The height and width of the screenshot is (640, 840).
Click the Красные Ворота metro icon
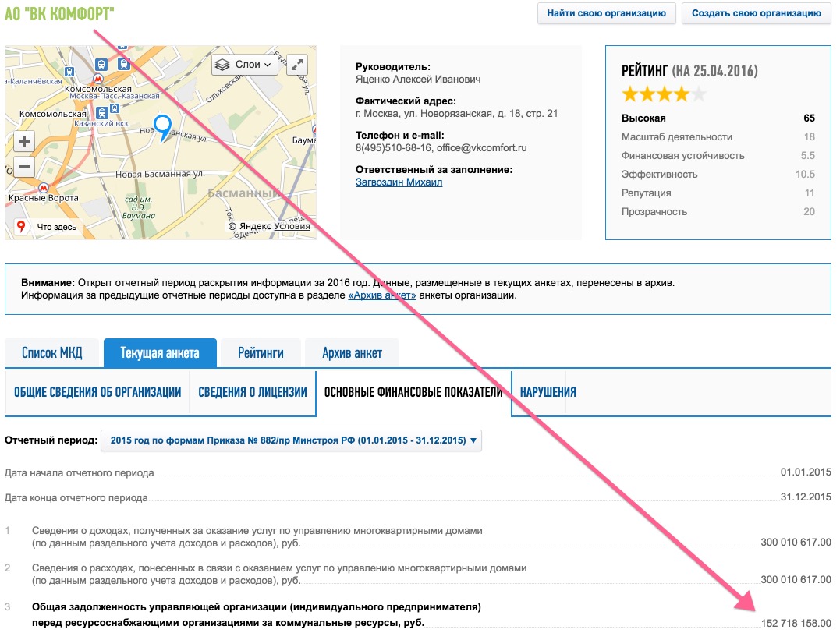(44, 188)
